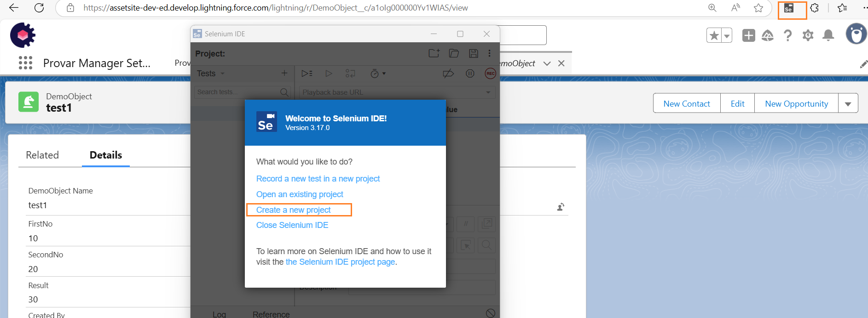Edit navigation pencil icon at right
This screenshot has width=868, height=318.
click(x=863, y=64)
